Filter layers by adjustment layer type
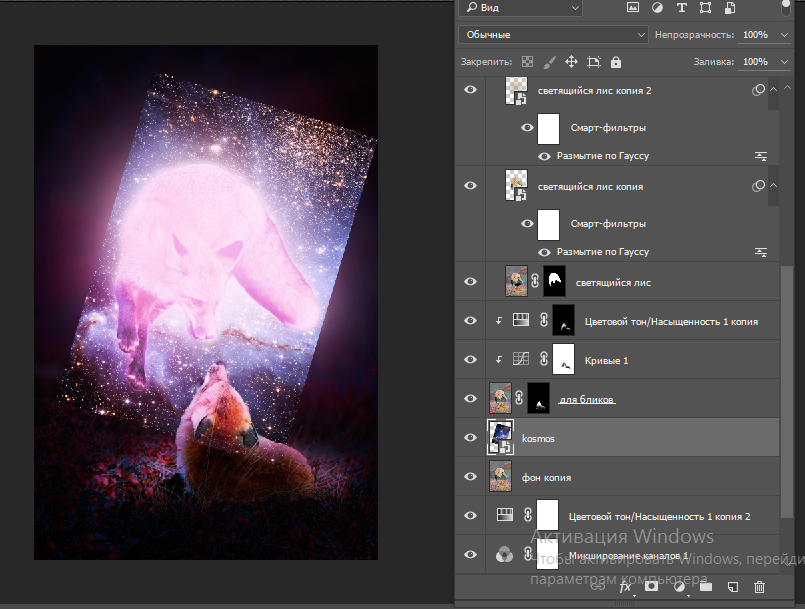 [657, 7]
